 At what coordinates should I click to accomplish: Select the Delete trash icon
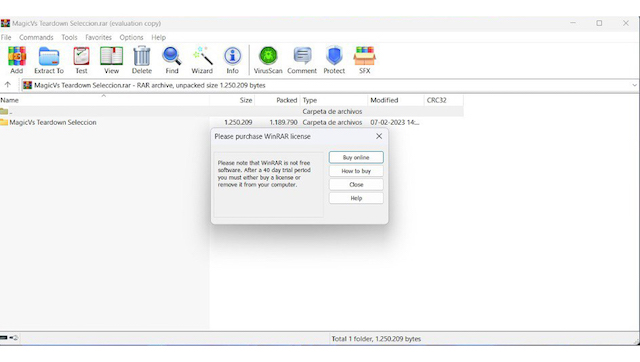point(142,60)
